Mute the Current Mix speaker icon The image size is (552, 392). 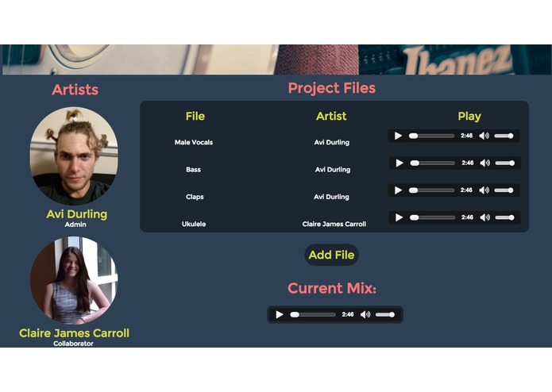click(365, 314)
